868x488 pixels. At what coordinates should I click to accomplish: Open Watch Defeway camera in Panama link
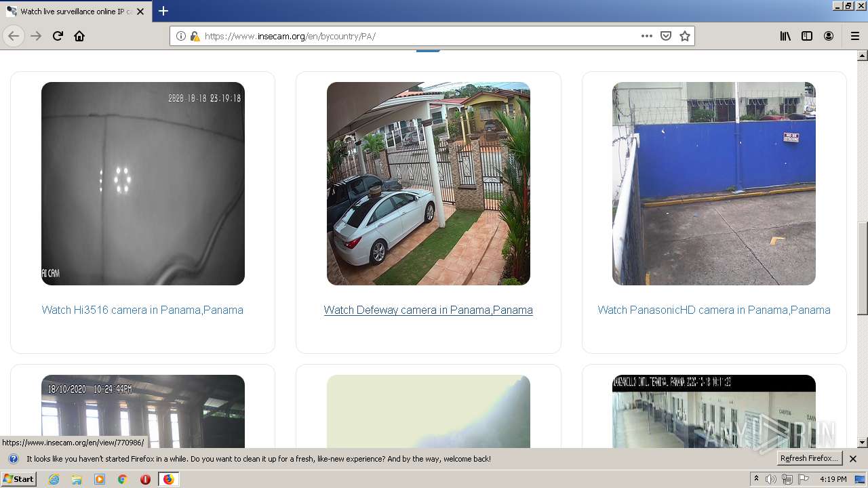pos(428,310)
